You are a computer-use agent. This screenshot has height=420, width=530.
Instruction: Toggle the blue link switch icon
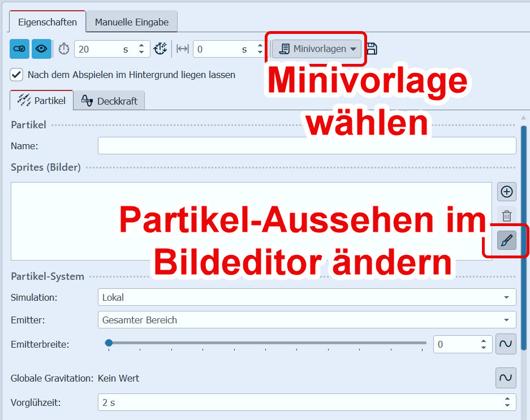[x=19, y=49]
